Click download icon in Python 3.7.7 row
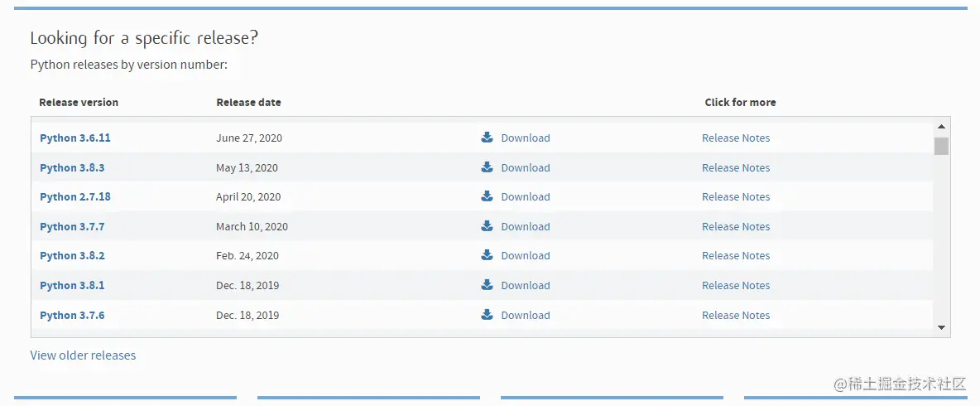980x406 pixels. [487, 226]
